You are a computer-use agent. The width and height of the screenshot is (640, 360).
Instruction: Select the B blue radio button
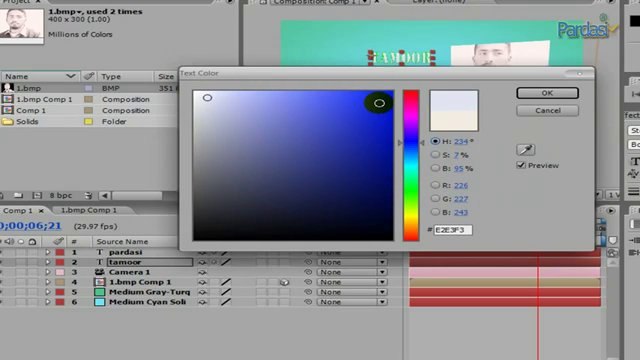click(x=435, y=212)
